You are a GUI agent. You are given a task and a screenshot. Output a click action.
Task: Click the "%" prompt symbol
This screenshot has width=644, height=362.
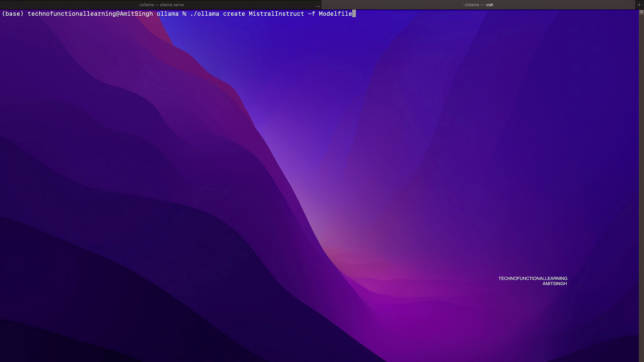click(x=184, y=14)
